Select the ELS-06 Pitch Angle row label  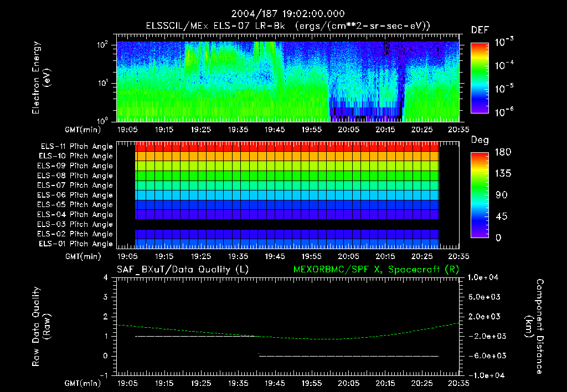point(75,195)
